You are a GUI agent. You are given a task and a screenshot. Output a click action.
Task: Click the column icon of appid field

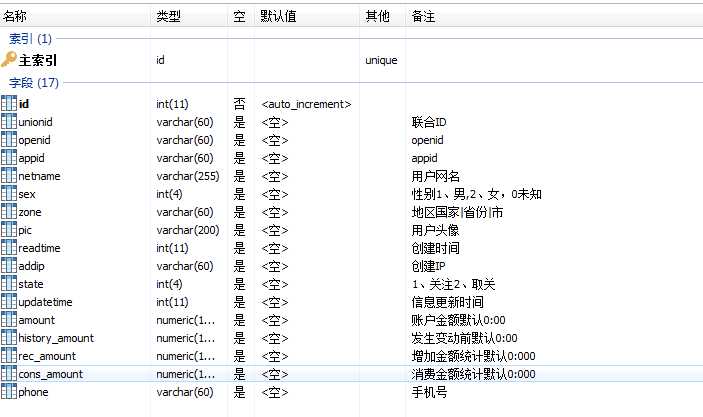(9, 157)
